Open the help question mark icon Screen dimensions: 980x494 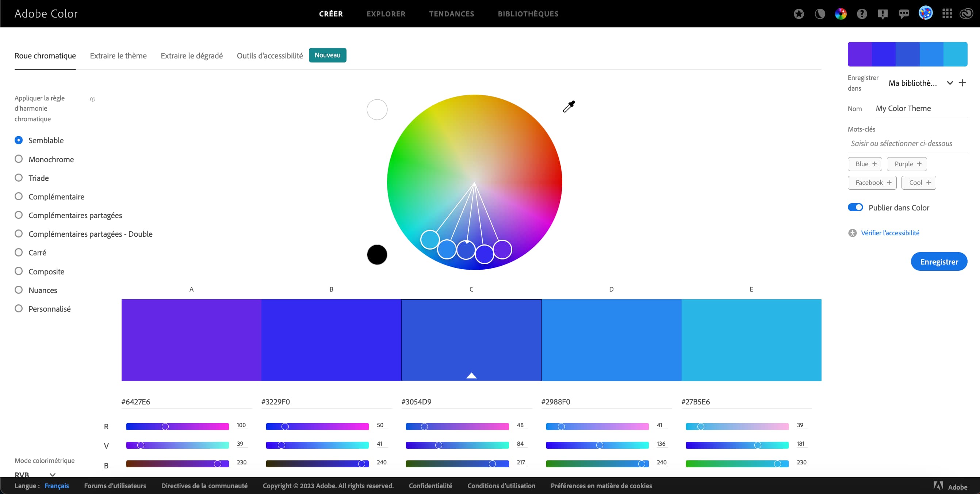[x=862, y=14]
